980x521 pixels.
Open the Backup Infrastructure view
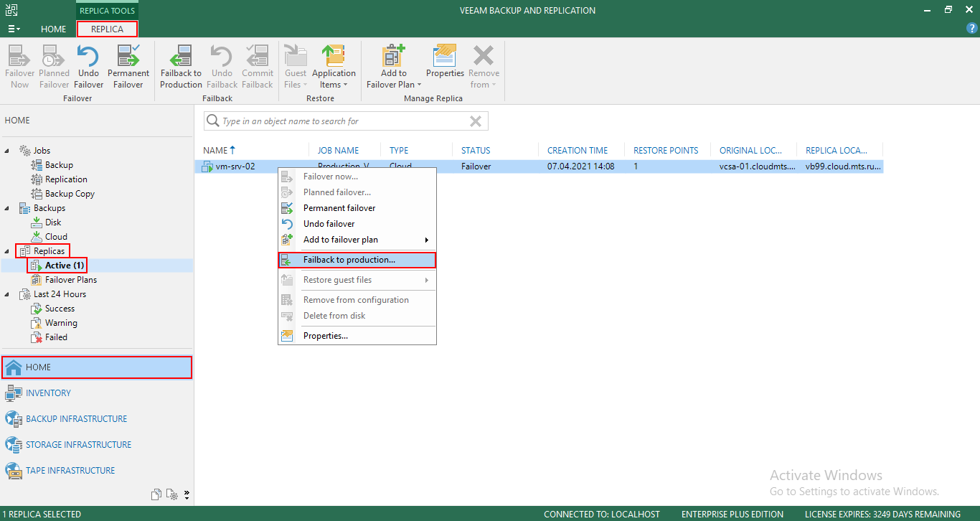click(76, 419)
